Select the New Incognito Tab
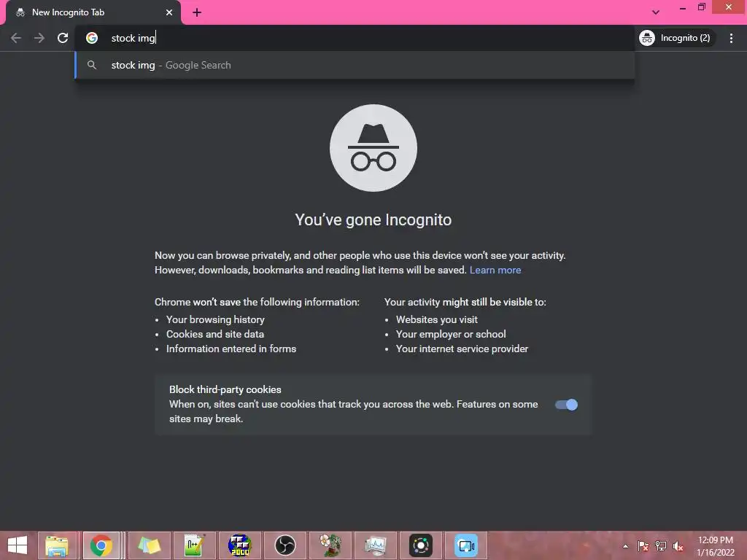This screenshot has height=560, width=747. [93, 13]
